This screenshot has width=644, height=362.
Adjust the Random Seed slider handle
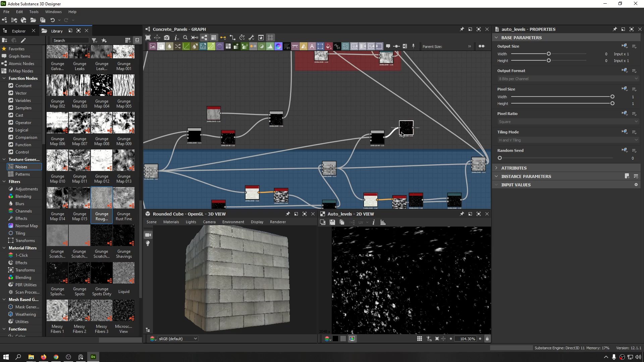(x=500, y=158)
